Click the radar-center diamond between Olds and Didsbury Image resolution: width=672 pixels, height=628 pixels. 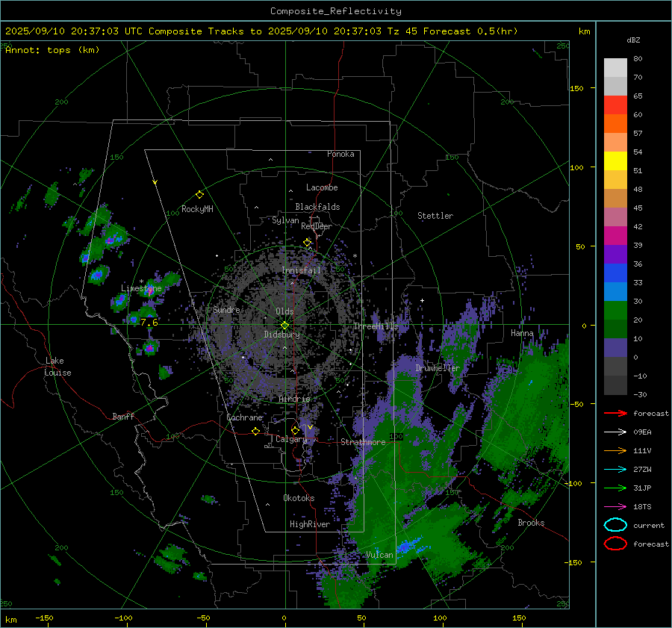[284, 325]
